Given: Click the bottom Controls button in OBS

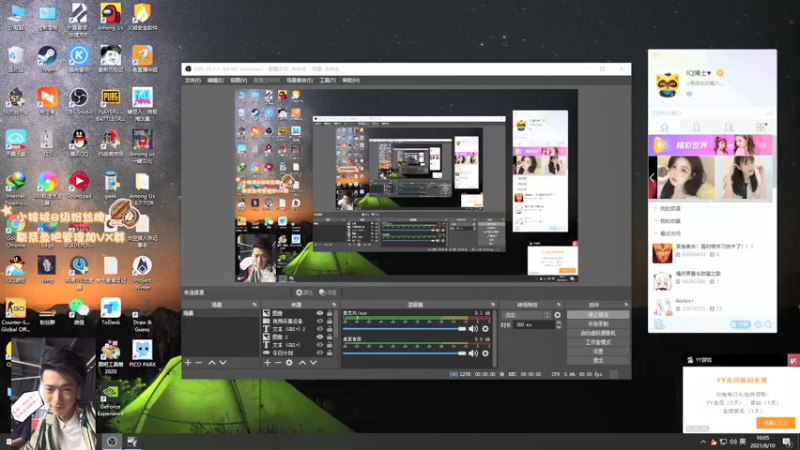Looking at the screenshot, I should [x=598, y=361].
